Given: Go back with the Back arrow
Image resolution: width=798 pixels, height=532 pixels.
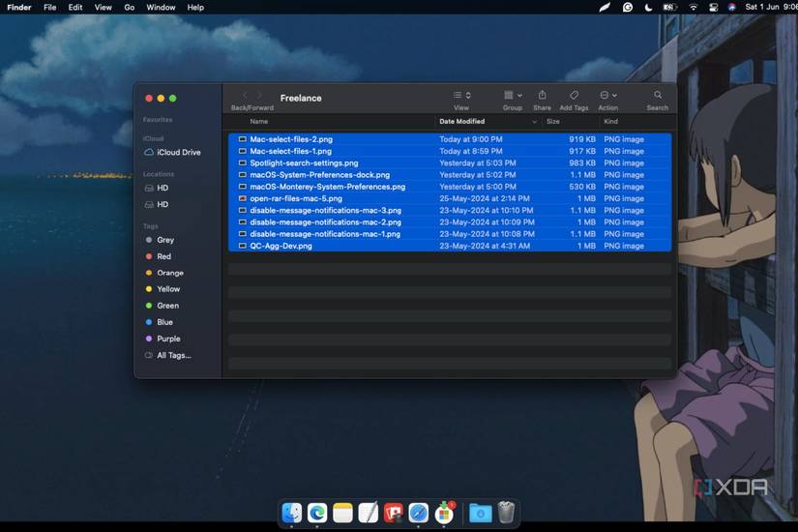Looking at the screenshot, I should (x=245, y=96).
